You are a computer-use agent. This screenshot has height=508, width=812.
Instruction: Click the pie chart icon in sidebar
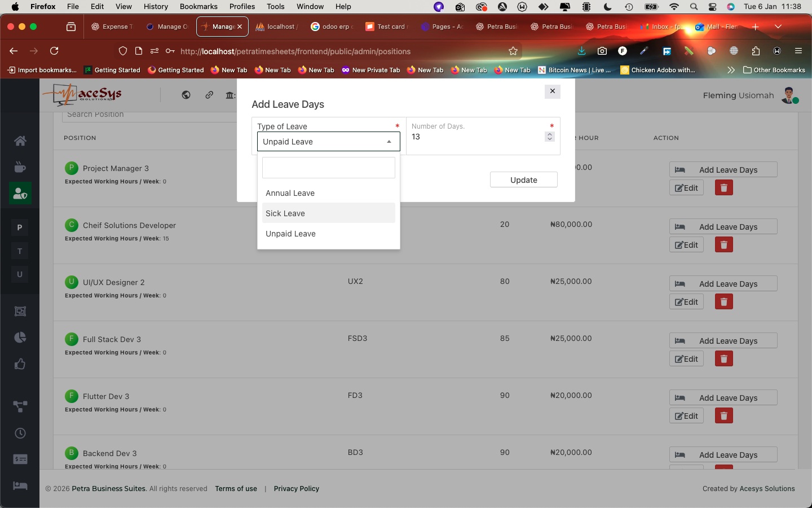point(20,338)
